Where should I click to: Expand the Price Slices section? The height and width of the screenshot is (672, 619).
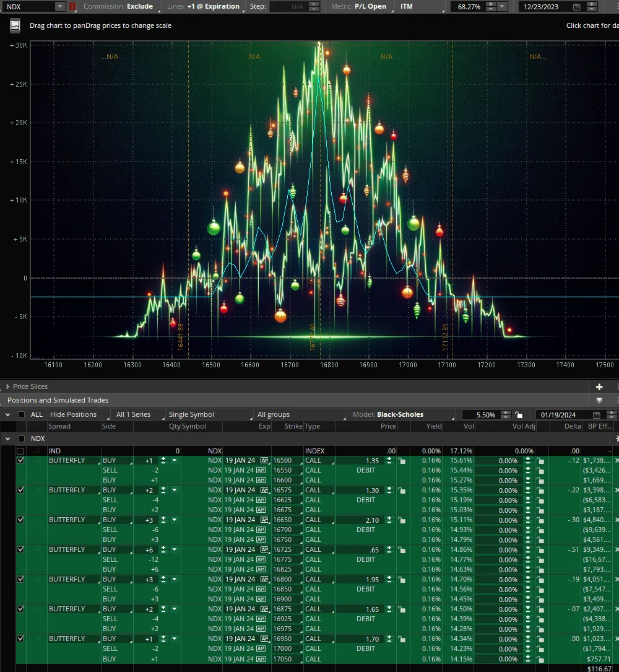coord(7,386)
